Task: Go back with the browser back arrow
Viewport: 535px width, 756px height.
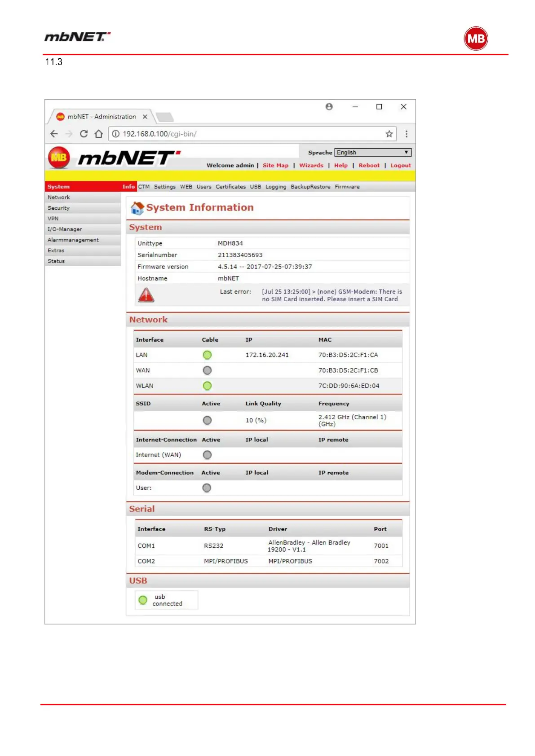Action: pos(54,134)
